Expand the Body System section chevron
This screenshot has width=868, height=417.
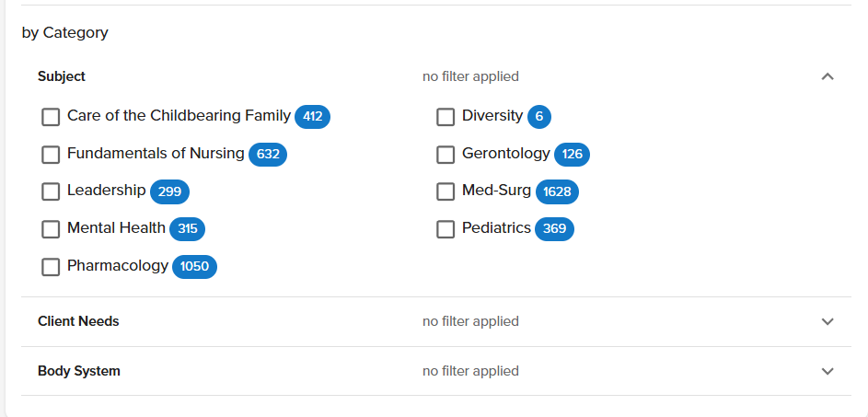(x=827, y=371)
